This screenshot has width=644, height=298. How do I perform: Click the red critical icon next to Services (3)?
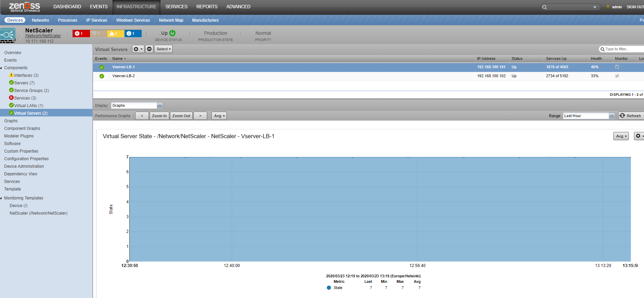tap(11, 98)
